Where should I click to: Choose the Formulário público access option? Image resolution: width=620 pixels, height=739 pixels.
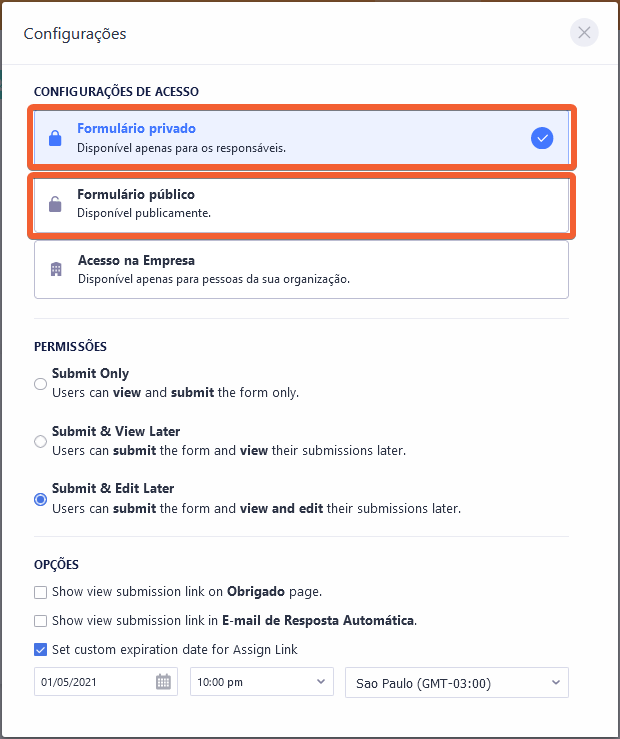point(300,203)
